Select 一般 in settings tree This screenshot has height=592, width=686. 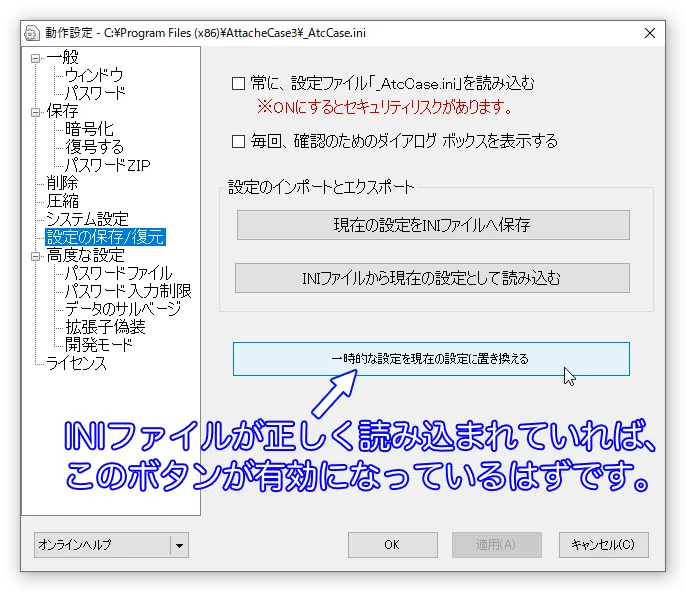[63, 57]
